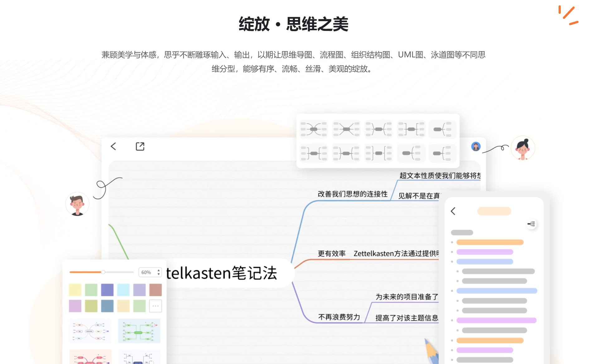596x364 pixels.
Task: Apply the white multicolor curved theme thumbnail
Action: click(90, 331)
